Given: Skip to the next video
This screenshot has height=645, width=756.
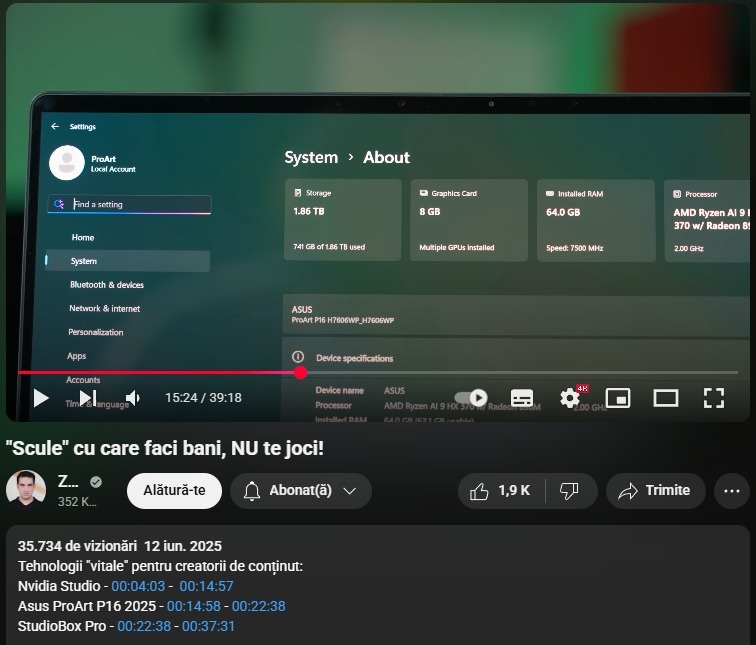Looking at the screenshot, I should [x=88, y=398].
